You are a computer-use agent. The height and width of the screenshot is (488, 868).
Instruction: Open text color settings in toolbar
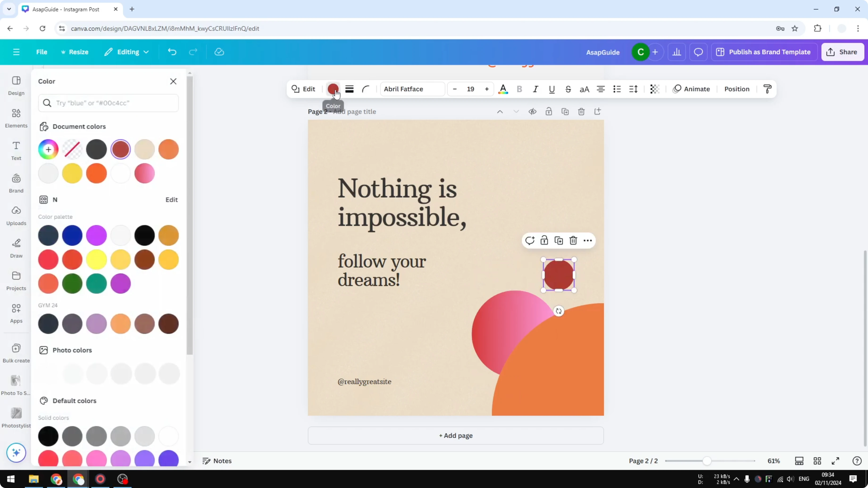pos(503,89)
